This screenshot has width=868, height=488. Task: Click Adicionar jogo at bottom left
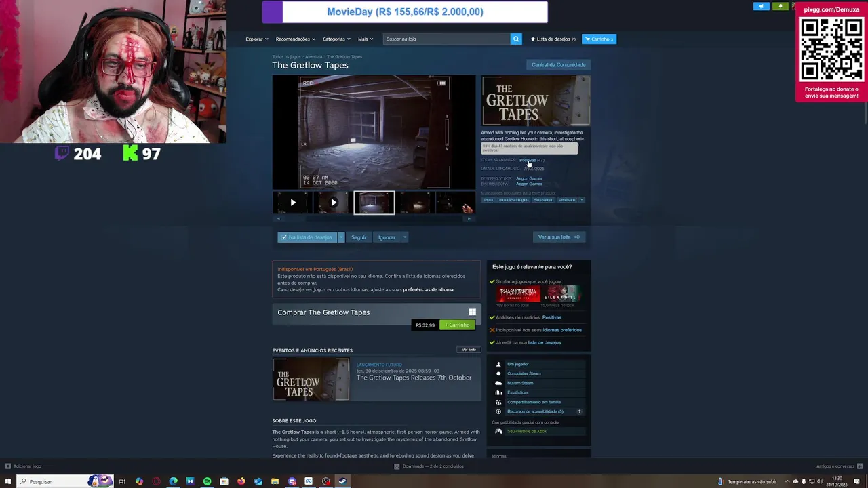tap(23, 466)
